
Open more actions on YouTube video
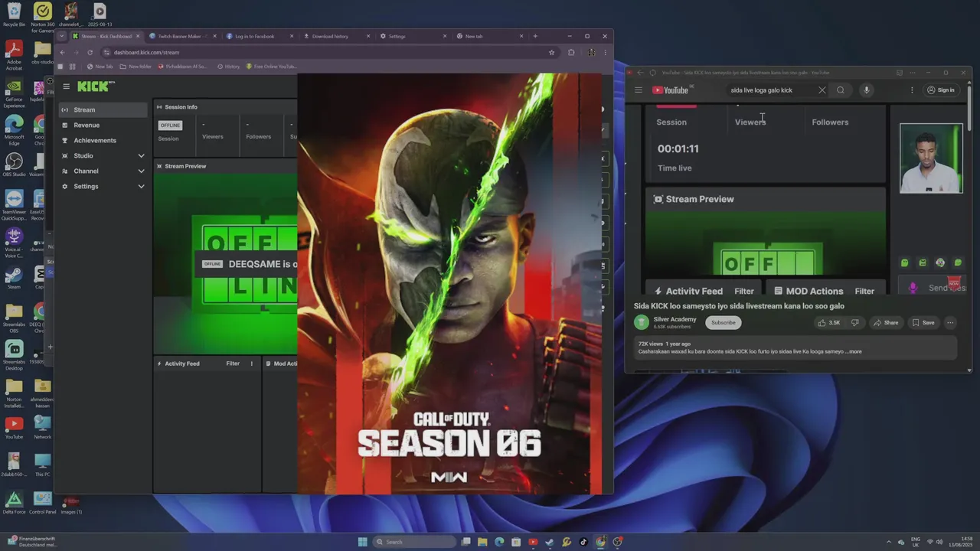pyautogui.click(x=950, y=323)
